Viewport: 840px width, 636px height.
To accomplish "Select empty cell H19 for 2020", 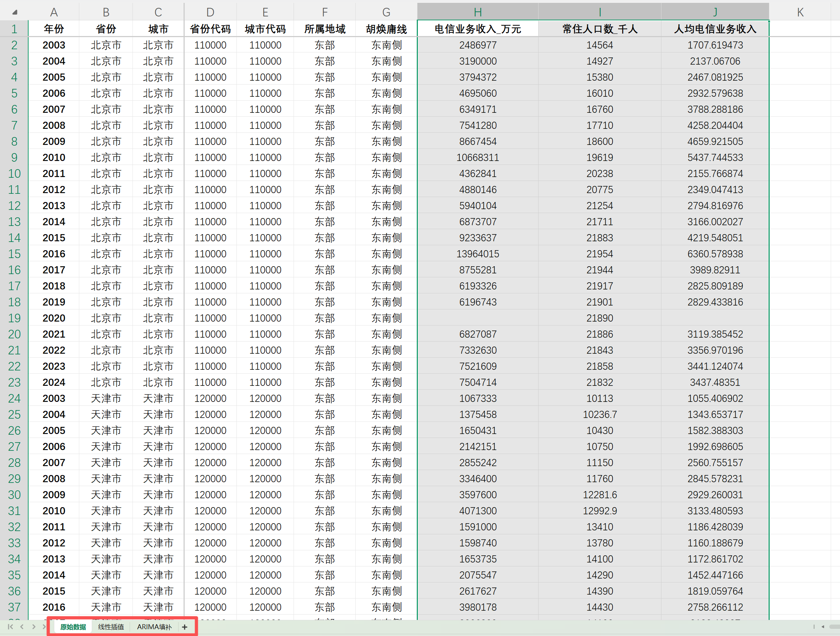I will 477,318.
